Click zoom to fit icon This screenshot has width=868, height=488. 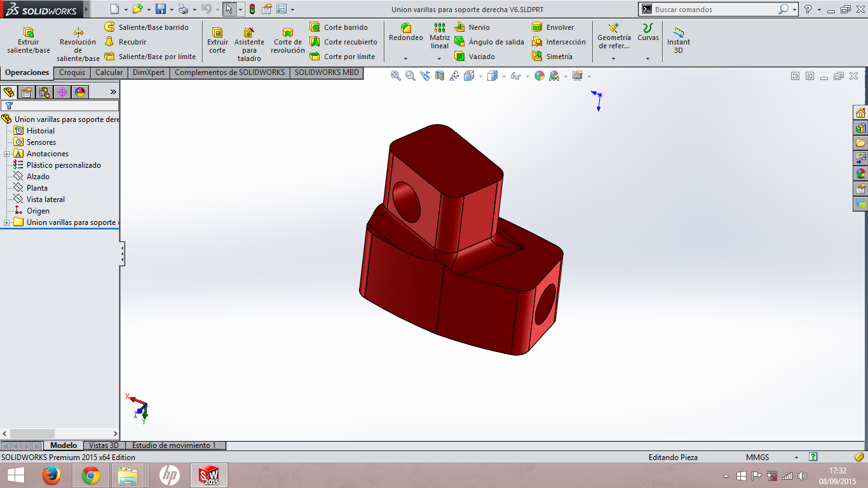pyautogui.click(x=395, y=76)
